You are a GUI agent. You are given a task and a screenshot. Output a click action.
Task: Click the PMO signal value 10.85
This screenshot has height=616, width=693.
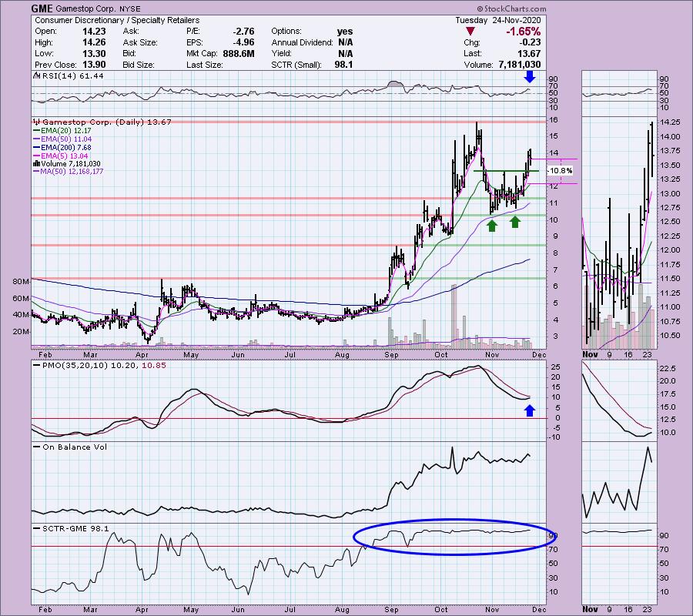click(154, 366)
